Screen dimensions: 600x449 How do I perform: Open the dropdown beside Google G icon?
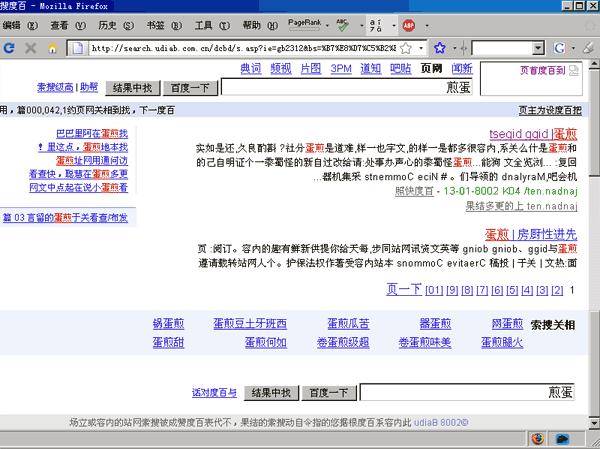(x=573, y=48)
